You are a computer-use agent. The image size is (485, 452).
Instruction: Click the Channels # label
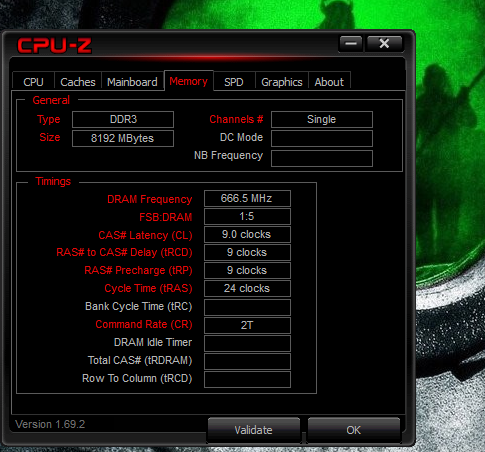[x=236, y=119]
